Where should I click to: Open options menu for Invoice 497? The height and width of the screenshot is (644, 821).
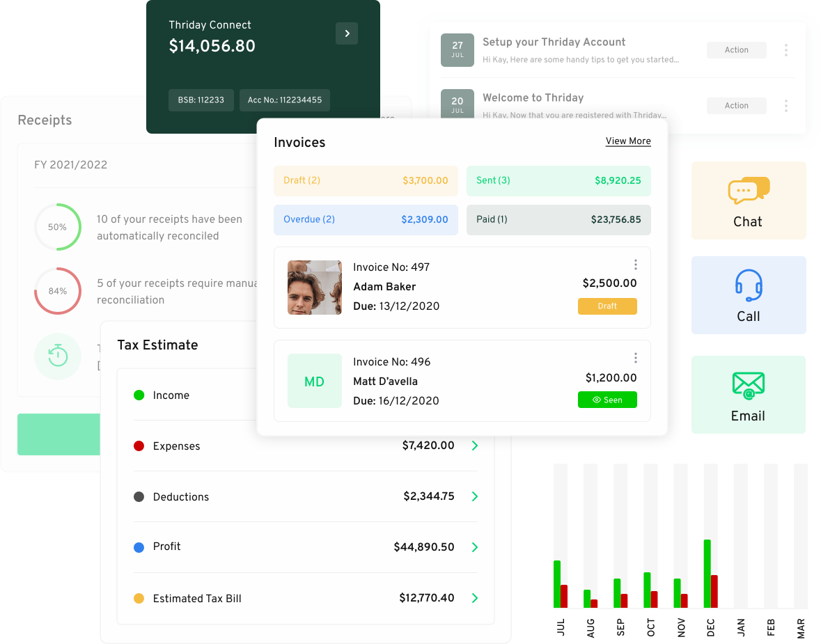(636, 265)
